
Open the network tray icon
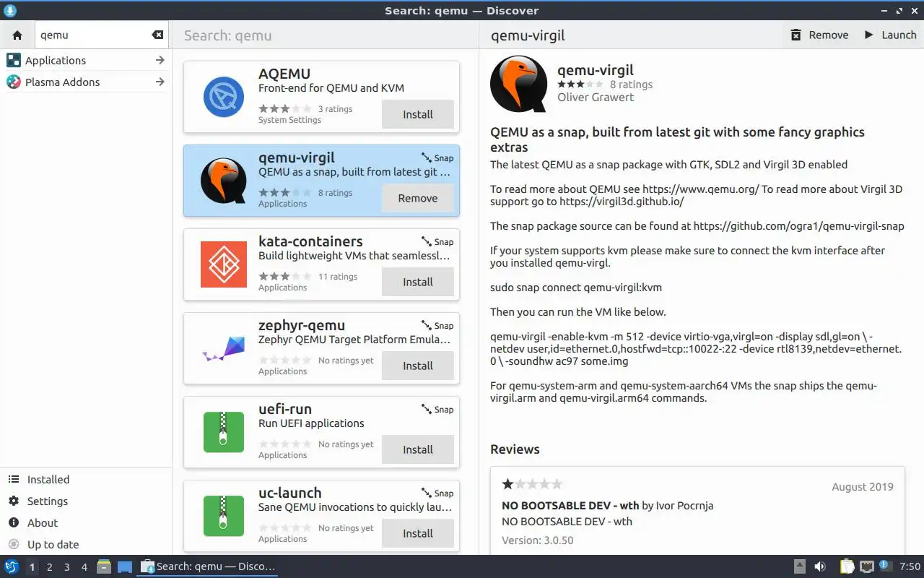(x=866, y=566)
